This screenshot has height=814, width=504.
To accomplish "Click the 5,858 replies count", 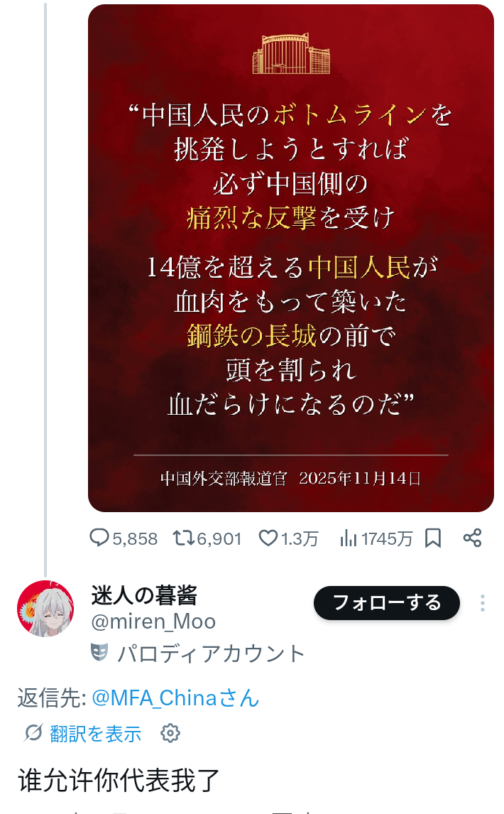I will 135,539.
